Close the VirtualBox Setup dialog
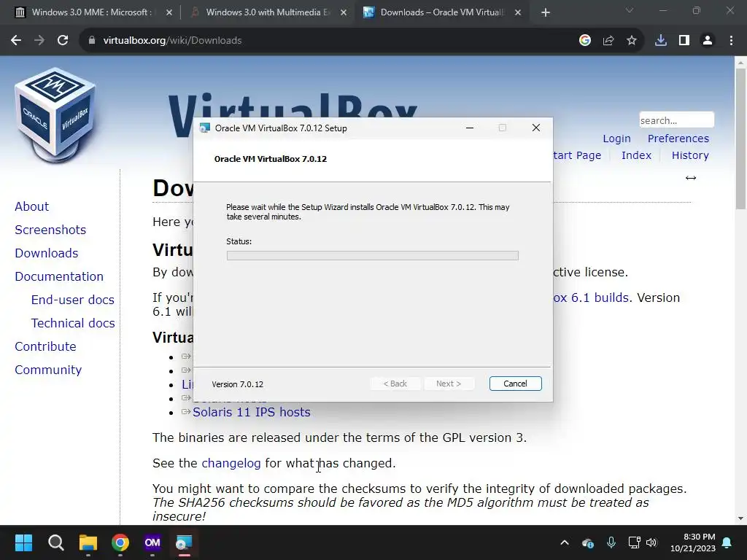747x560 pixels. pyautogui.click(x=536, y=128)
